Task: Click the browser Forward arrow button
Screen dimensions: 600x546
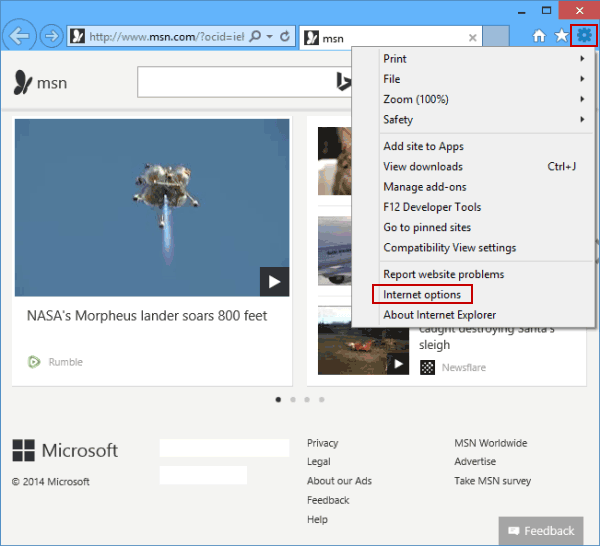Action: pos(51,36)
